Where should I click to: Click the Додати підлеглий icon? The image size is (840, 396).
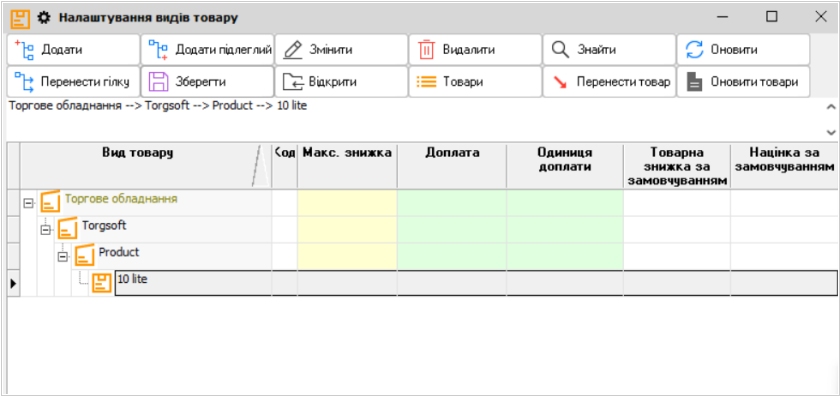[x=158, y=50]
